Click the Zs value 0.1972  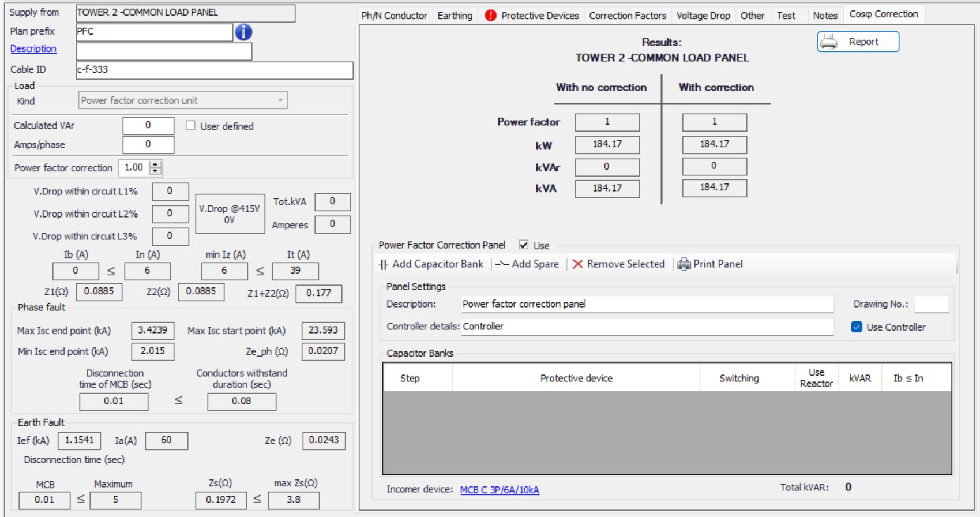[221, 500]
